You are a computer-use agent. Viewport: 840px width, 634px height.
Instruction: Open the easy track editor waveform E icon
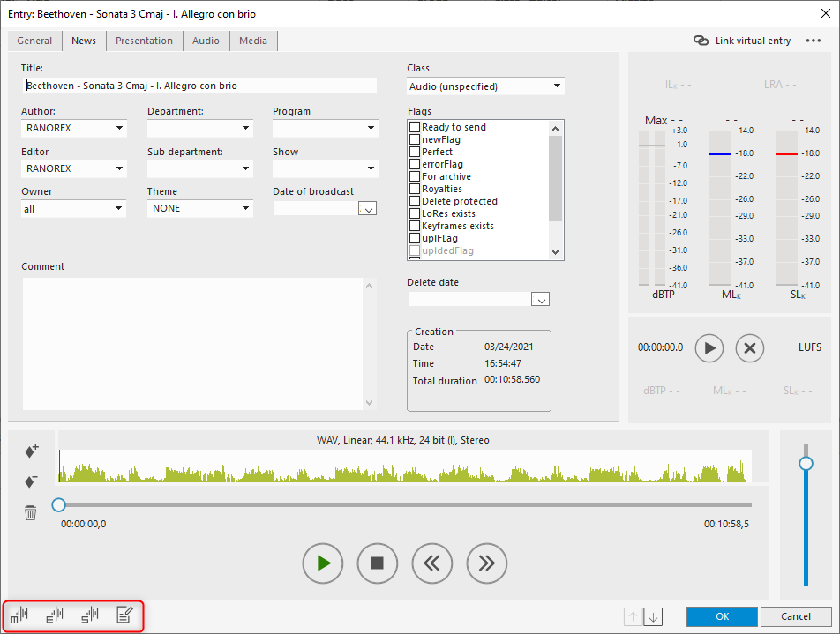tap(55, 615)
